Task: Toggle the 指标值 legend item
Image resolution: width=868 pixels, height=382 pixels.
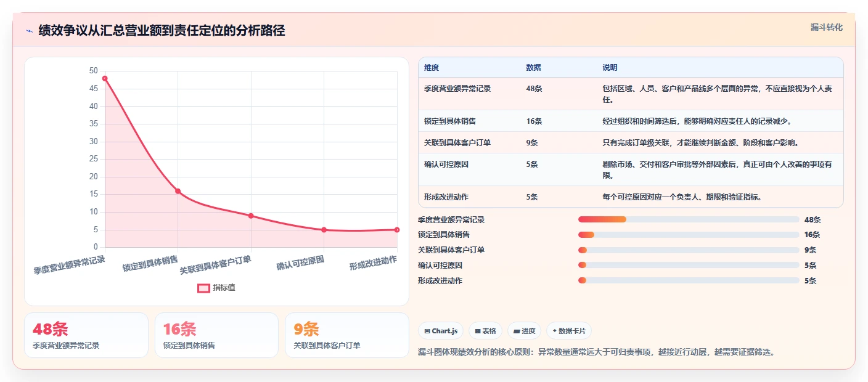Action: 216,288
